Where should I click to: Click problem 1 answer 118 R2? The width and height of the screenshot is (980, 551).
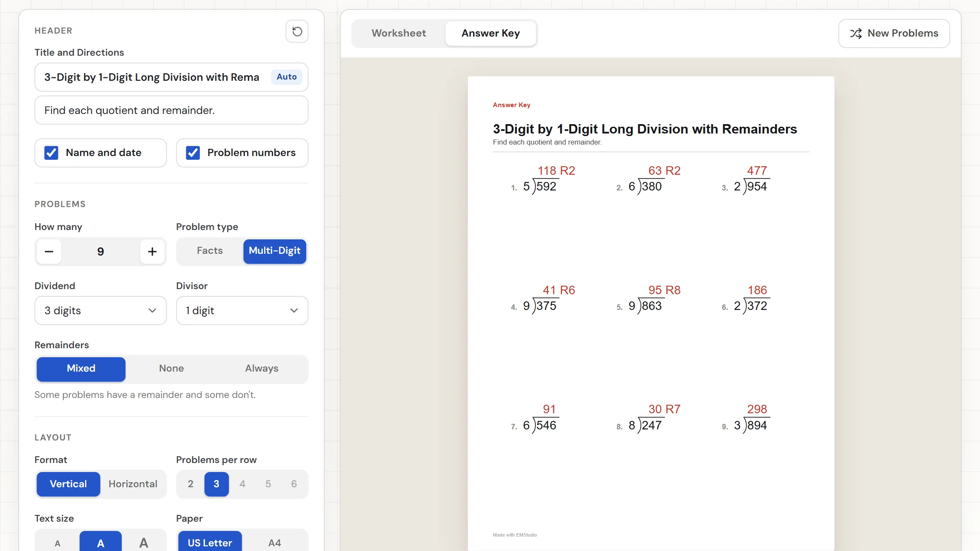556,170
